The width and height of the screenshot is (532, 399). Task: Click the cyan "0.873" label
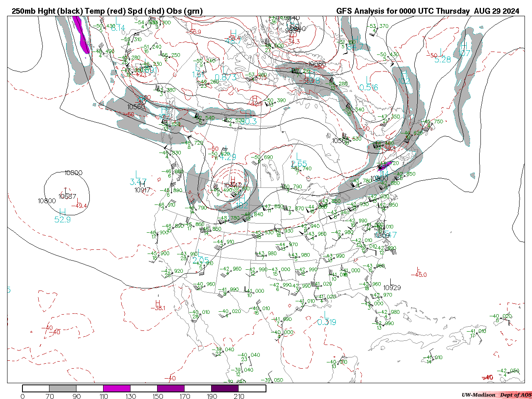pos(226,77)
